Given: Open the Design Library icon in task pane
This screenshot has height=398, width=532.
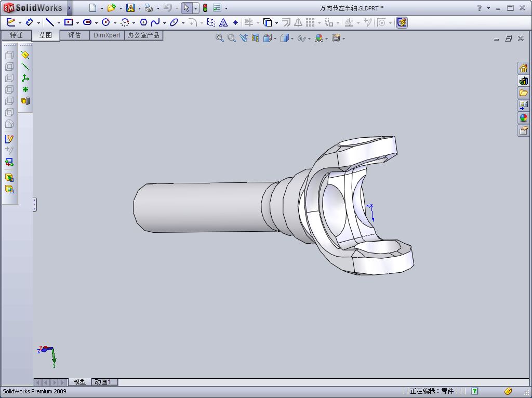Looking at the screenshot, I should (x=523, y=81).
